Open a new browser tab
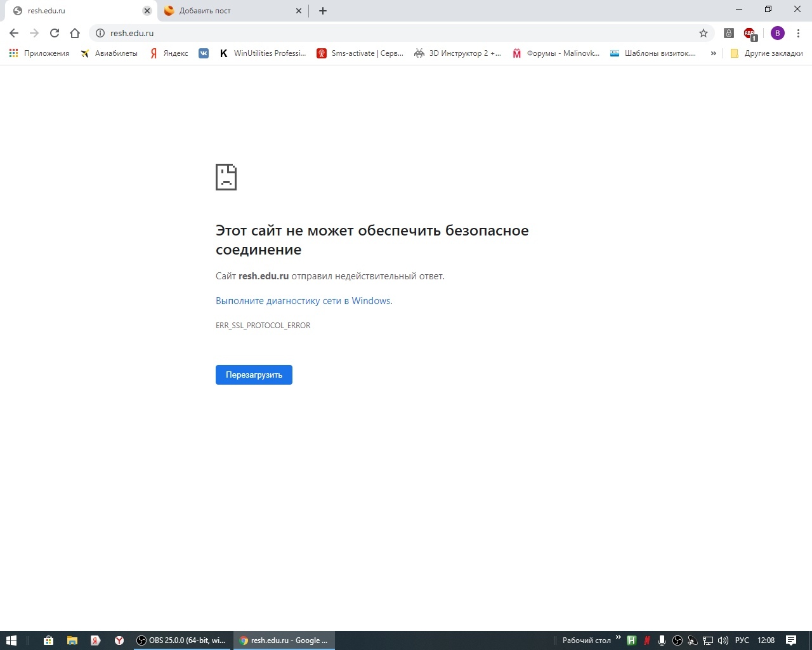The width and height of the screenshot is (812, 650). pyautogui.click(x=323, y=10)
